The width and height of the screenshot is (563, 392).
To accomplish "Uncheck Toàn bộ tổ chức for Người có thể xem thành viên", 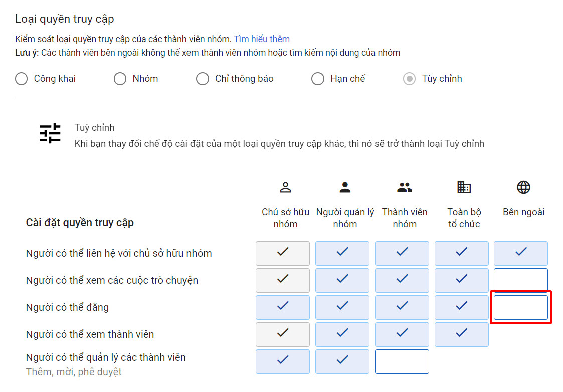I will pos(461,334).
